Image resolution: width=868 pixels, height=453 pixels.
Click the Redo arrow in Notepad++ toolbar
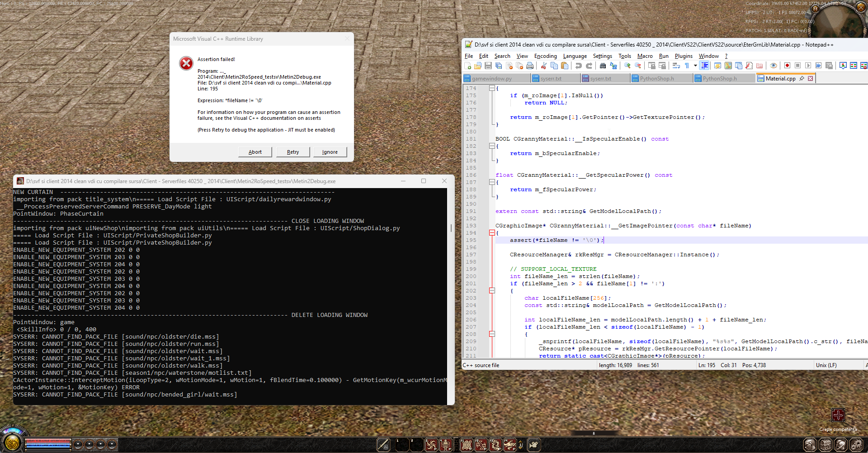coord(589,66)
